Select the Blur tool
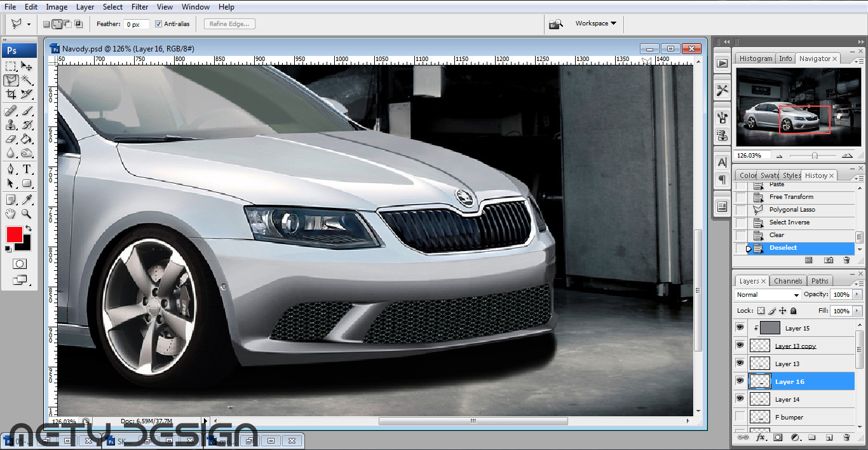 tap(11, 153)
